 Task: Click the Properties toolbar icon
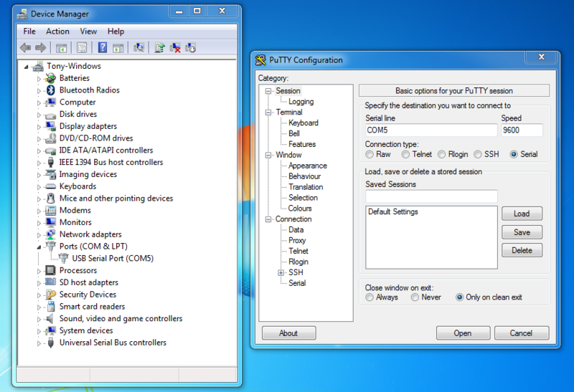(82, 48)
